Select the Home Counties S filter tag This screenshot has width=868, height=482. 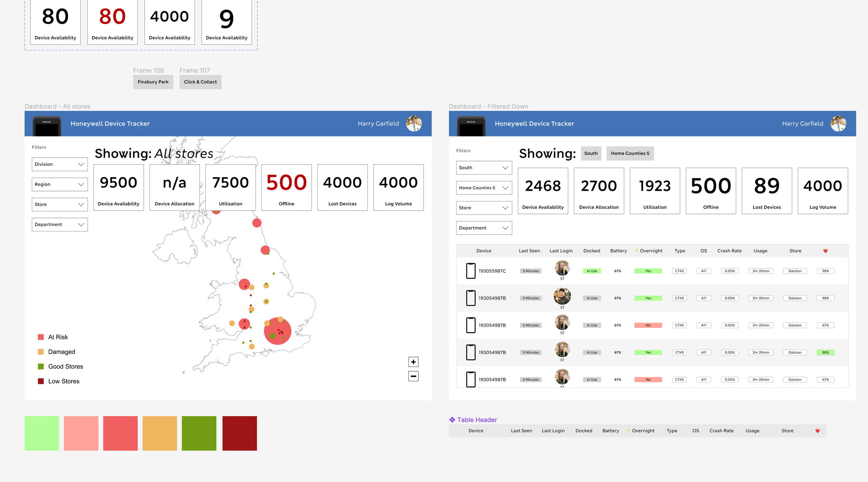tap(630, 153)
